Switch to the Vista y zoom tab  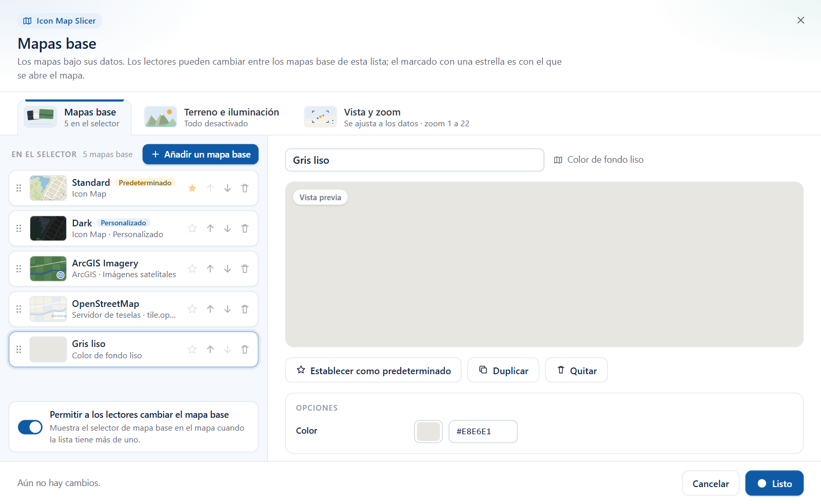coord(387,117)
